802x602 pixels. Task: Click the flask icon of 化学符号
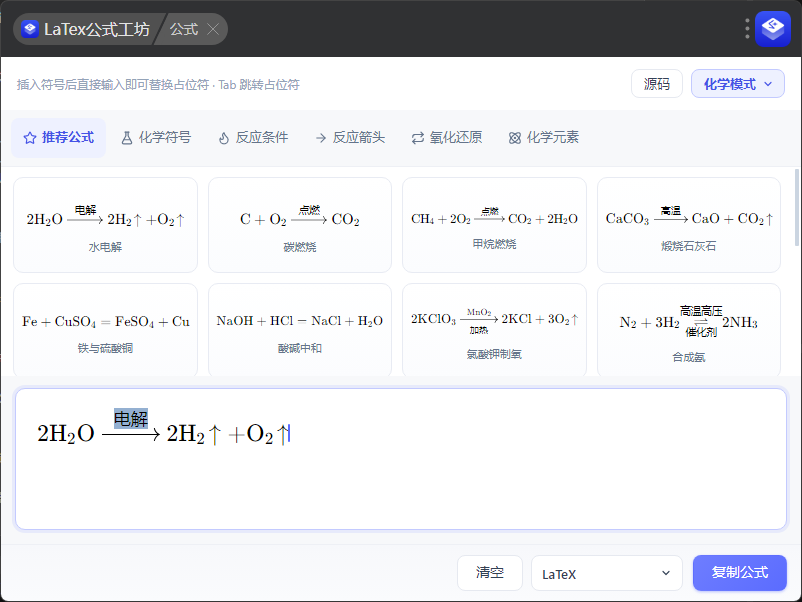(127, 138)
